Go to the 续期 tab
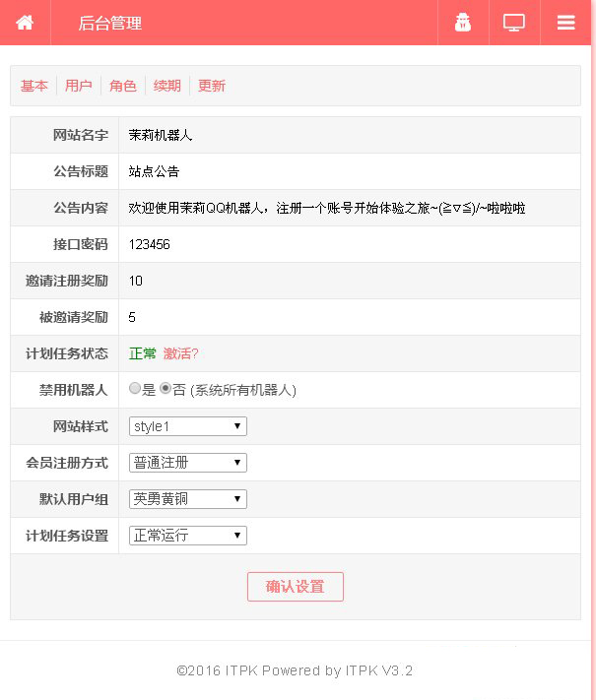Viewport: 596px width, 700px height. 167,86
